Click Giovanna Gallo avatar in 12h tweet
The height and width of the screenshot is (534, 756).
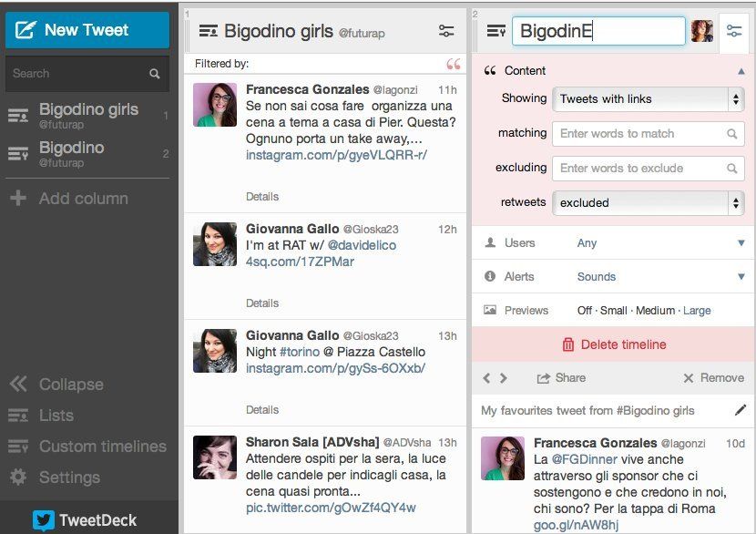tap(215, 244)
